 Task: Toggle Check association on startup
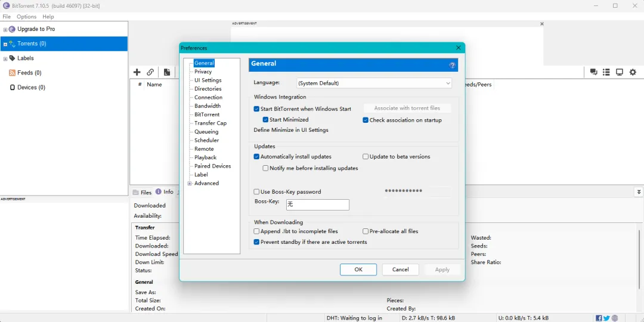(x=366, y=120)
